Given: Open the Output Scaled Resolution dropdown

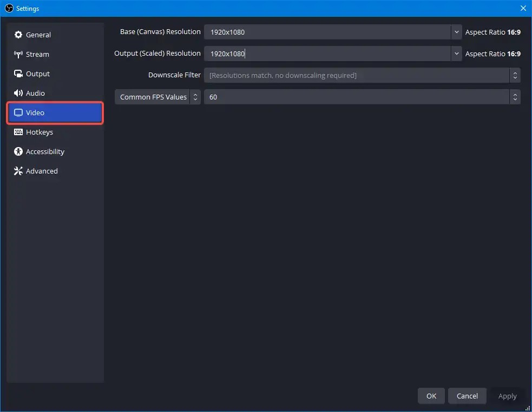Looking at the screenshot, I should (x=456, y=54).
